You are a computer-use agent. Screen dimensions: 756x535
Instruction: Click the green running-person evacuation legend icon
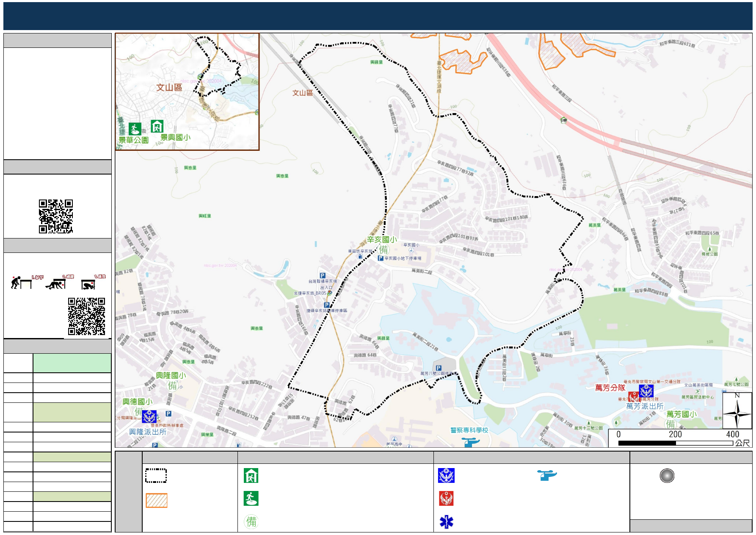click(251, 499)
